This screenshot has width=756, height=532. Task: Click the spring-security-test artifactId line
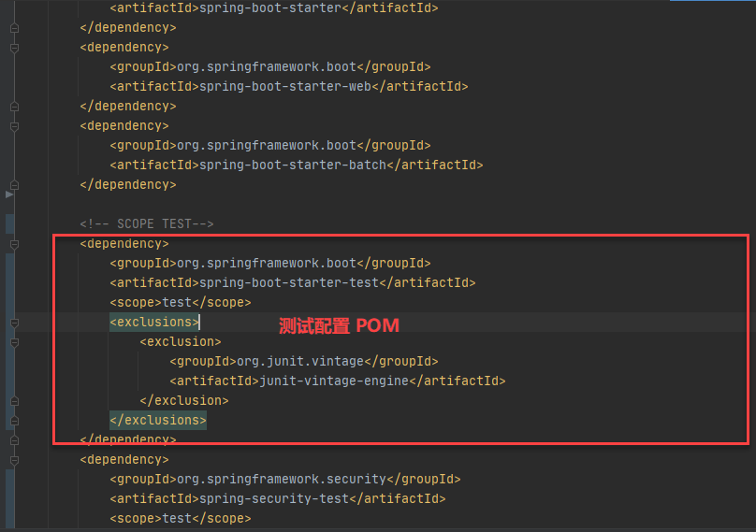click(278, 498)
